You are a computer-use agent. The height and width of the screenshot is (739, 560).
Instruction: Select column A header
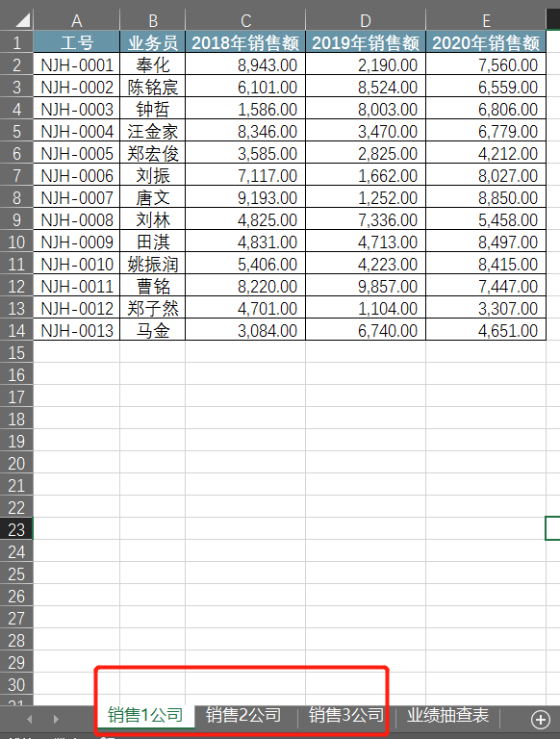(x=76, y=21)
